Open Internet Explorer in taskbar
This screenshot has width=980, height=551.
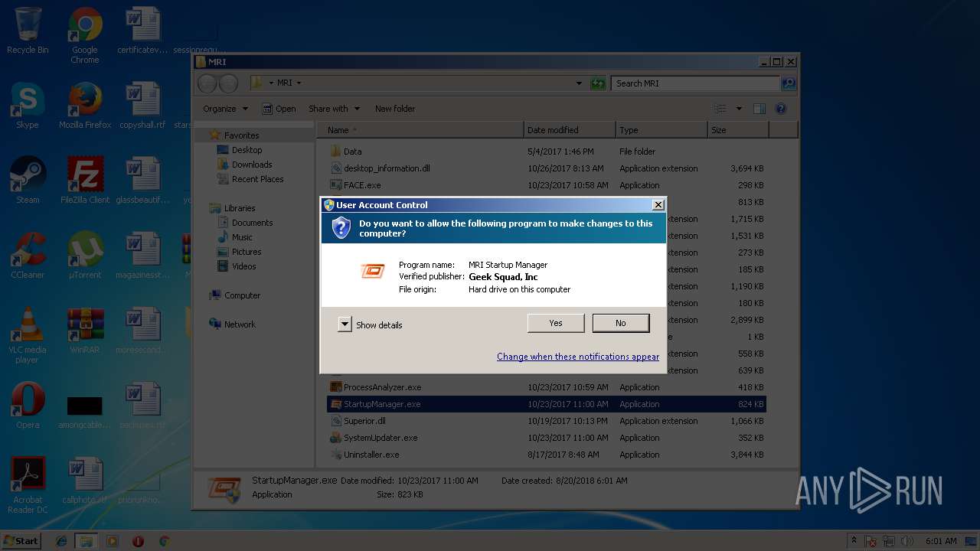[61, 541]
